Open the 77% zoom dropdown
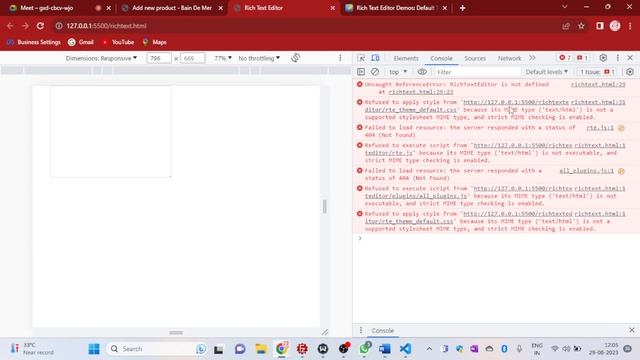640x360 pixels. click(x=223, y=58)
